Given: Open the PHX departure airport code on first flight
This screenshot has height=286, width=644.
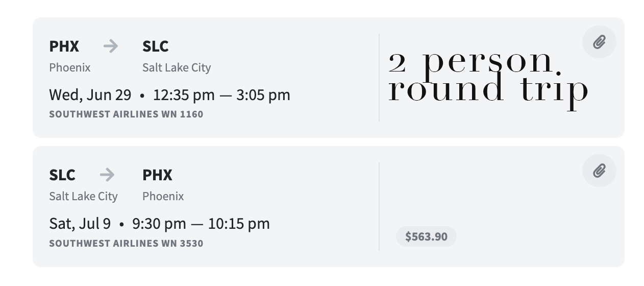Looking at the screenshot, I should point(64,46).
